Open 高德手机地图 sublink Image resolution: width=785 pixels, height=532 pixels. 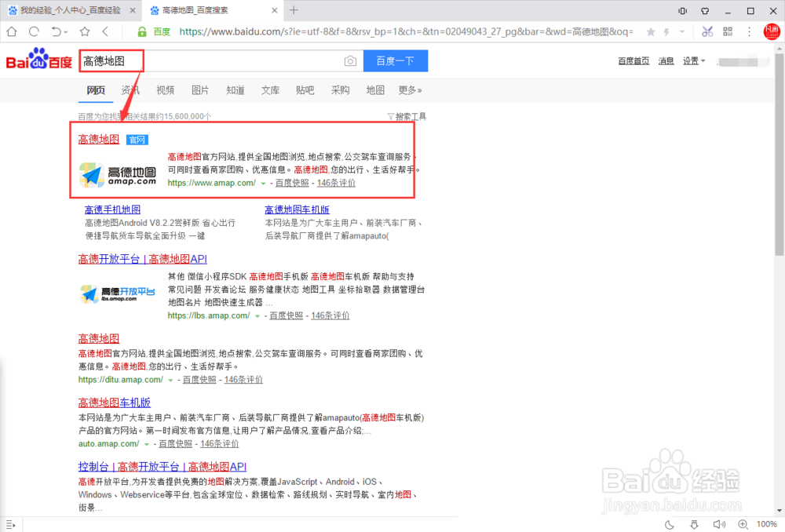click(x=112, y=210)
